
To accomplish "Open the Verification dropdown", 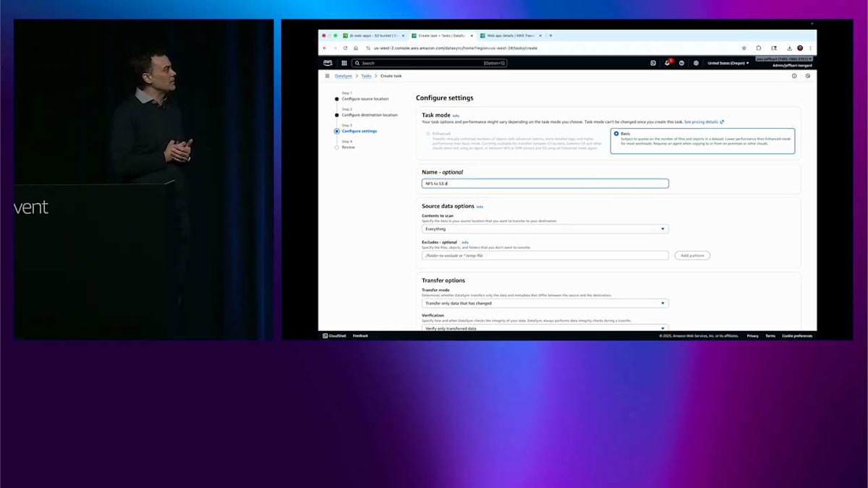I will tap(545, 328).
